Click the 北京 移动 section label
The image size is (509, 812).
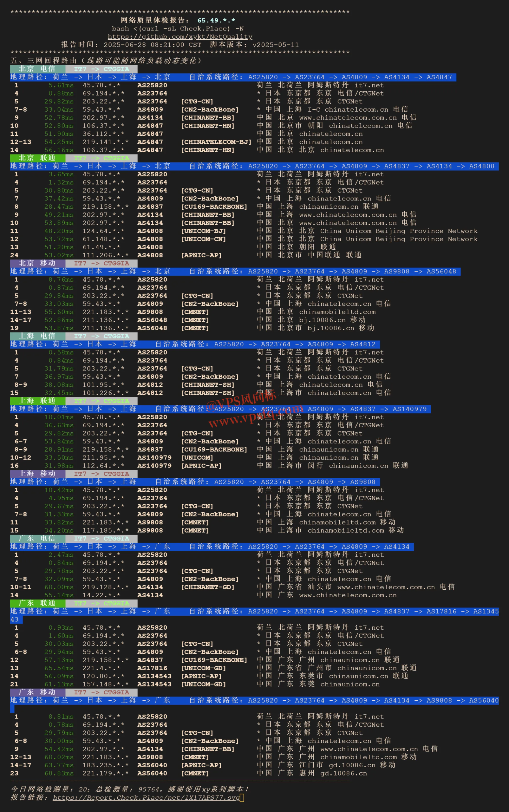[38, 263]
